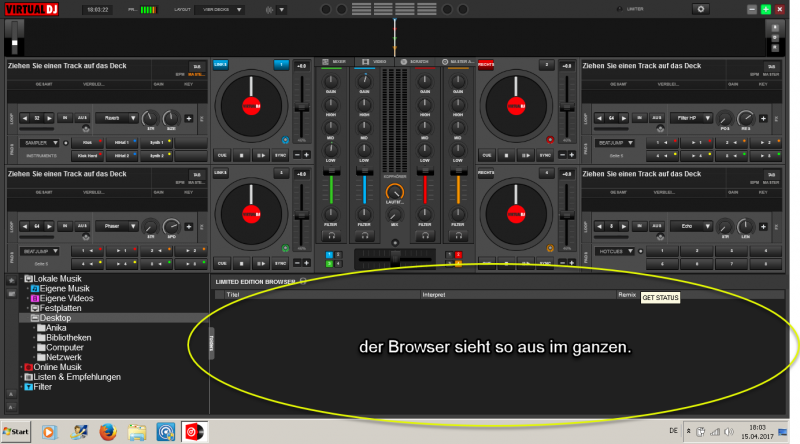Click taskbar volume speaker icon
This screenshot has height=444, width=800.
tap(730, 432)
